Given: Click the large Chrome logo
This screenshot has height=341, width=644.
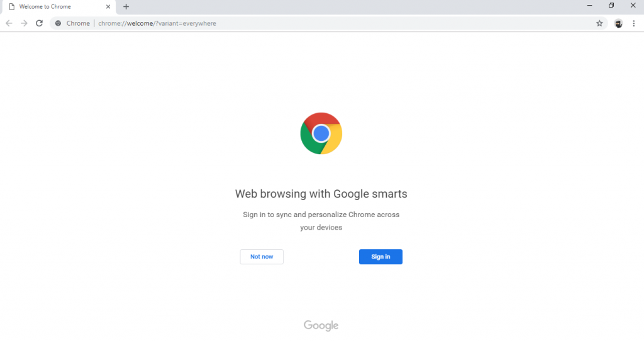Looking at the screenshot, I should pos(321,133).
